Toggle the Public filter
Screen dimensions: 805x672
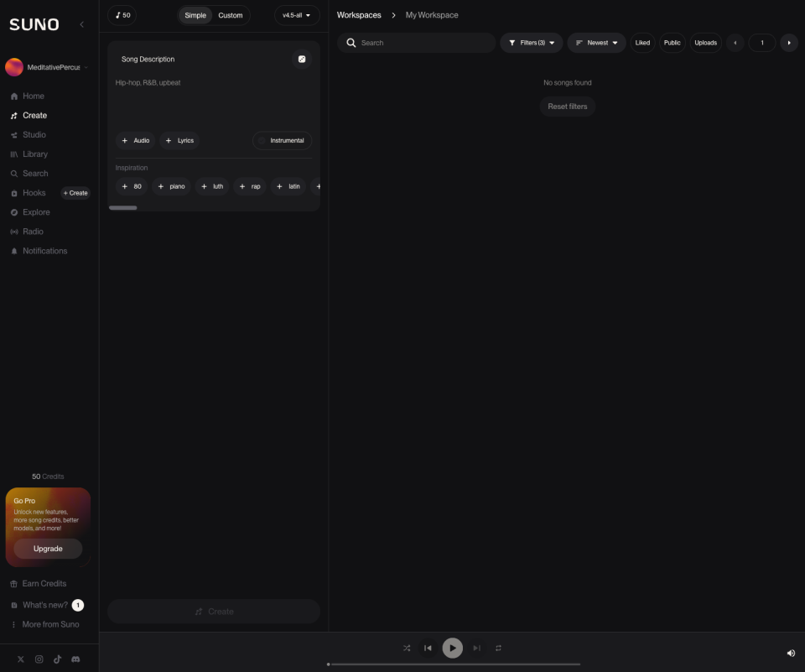click(x=672, y=43)
